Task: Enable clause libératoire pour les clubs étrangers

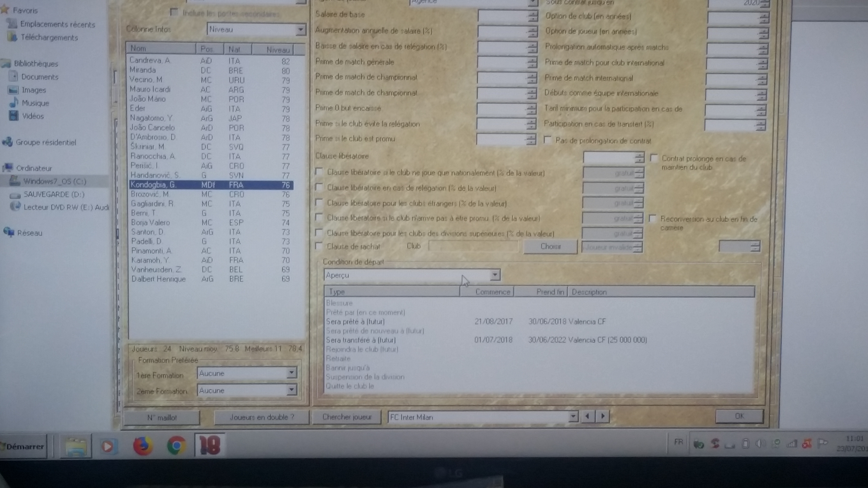Action: tap(319, 202)
